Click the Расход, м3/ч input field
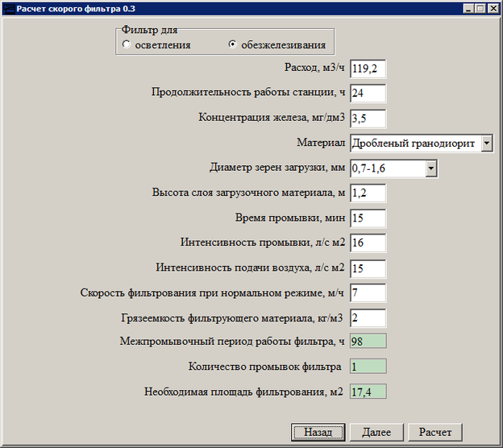503x448 pixels. coord(368,68)
